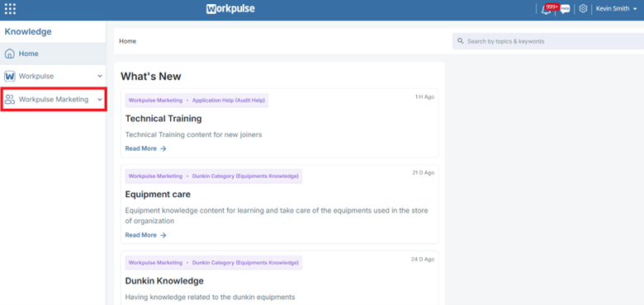Click the 21 D Ago timestamp
The width and height of the screenshot is (644, 305).
pyautogui.click(x=424, y=173)
